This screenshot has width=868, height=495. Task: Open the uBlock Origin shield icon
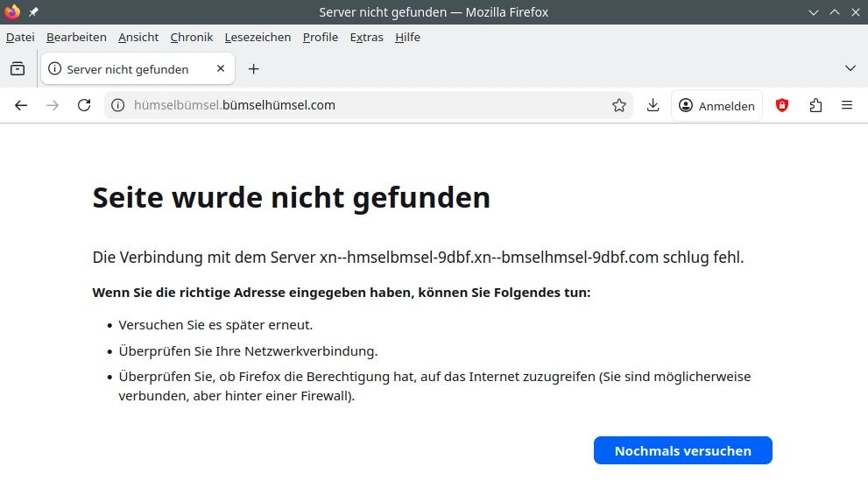(782, 105)
